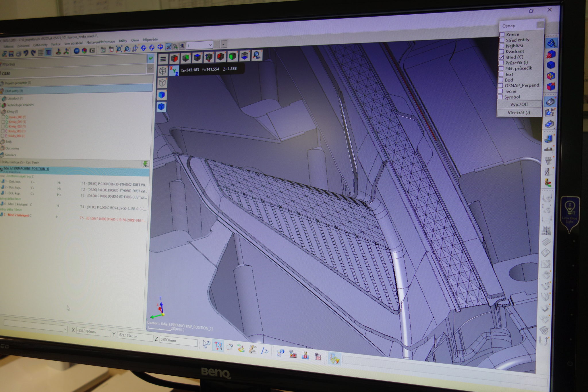This screenshot has width=588, height=392.
Task: Click the cube with axis triad view icon
Action: [x=209, y=57]
